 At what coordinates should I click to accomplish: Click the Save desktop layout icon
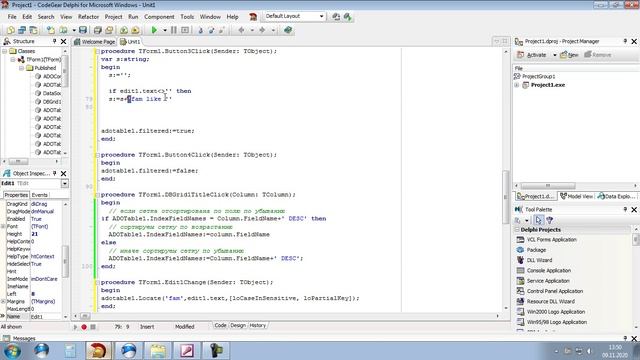[x=336, y=17]
